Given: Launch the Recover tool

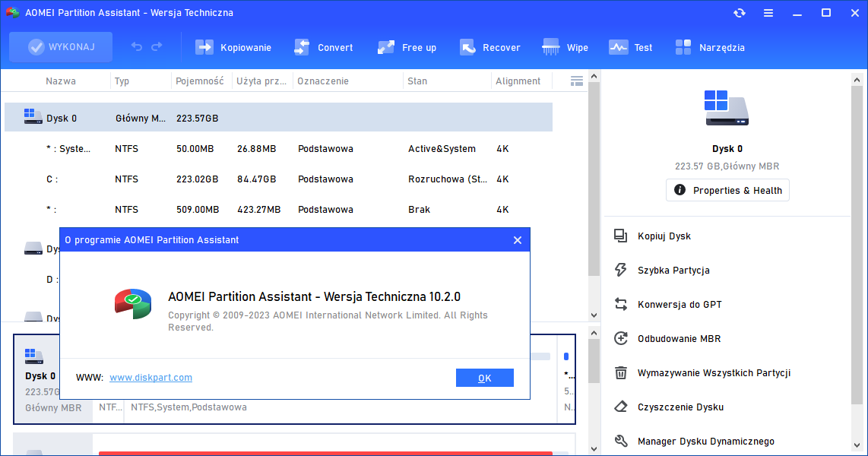Looking at the screenshot, I should tap(490, 48).
